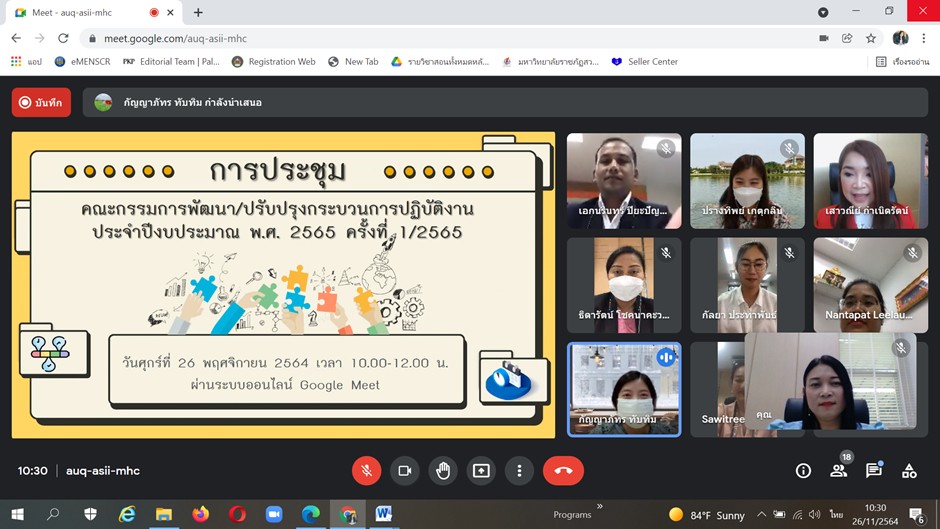
Task: Unmute the microphone in Meet
Action: (366, 470)
